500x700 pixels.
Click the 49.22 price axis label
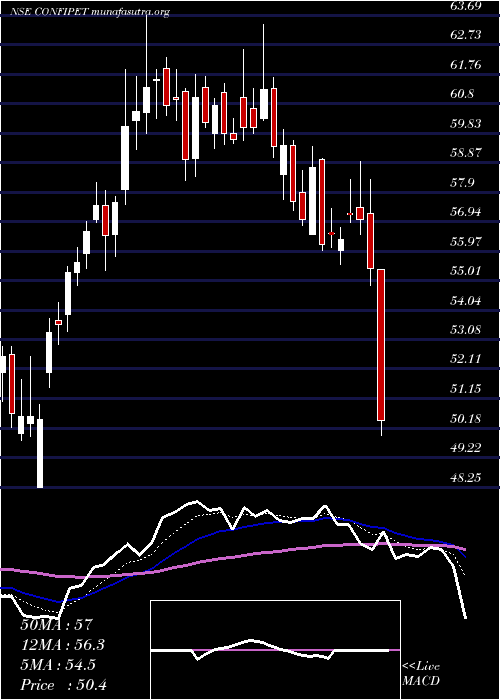(467, 448)
